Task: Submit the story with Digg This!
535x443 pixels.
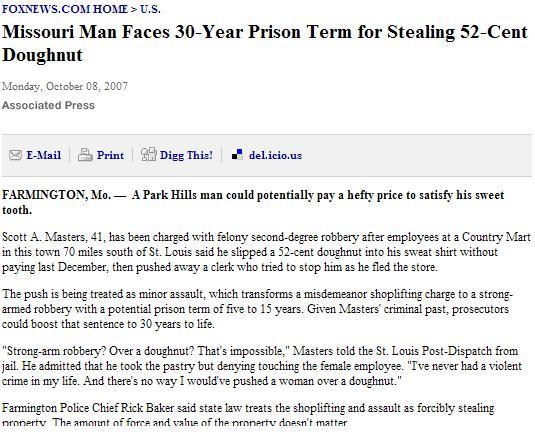Action: coord(186,155)
